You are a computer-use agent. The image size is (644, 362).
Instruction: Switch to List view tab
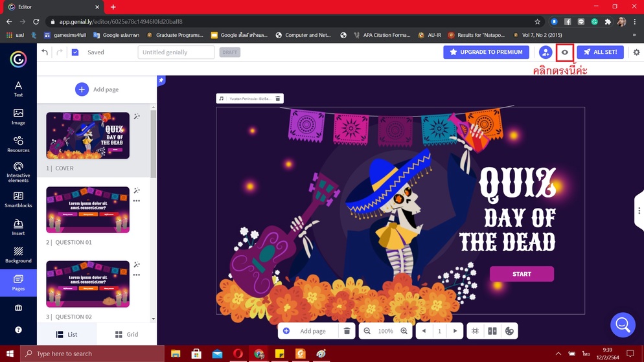(67, 334)
